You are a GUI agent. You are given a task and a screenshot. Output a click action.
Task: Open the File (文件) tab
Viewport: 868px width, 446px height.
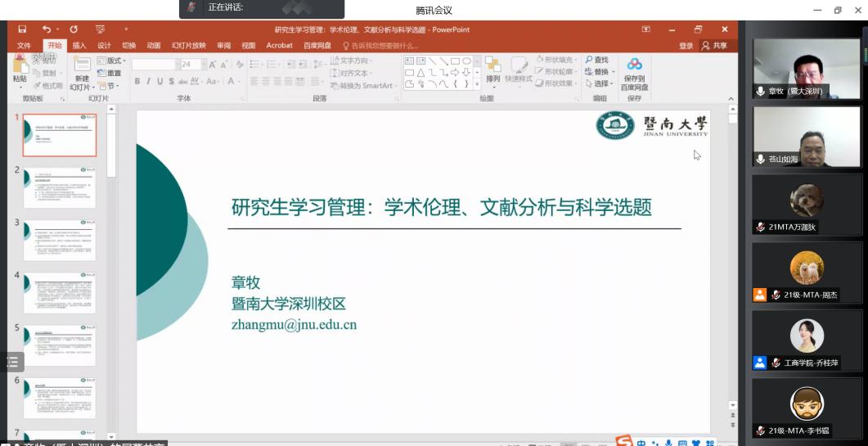tap(24, 46)
